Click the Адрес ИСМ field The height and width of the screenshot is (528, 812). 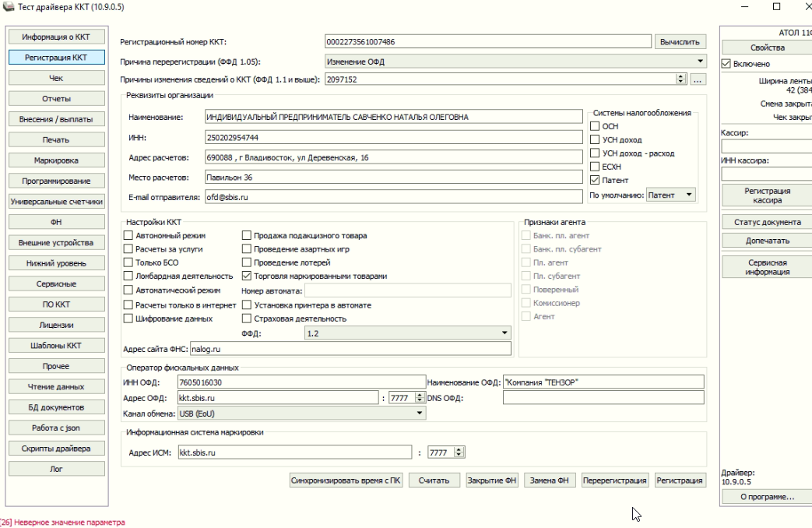294,452
